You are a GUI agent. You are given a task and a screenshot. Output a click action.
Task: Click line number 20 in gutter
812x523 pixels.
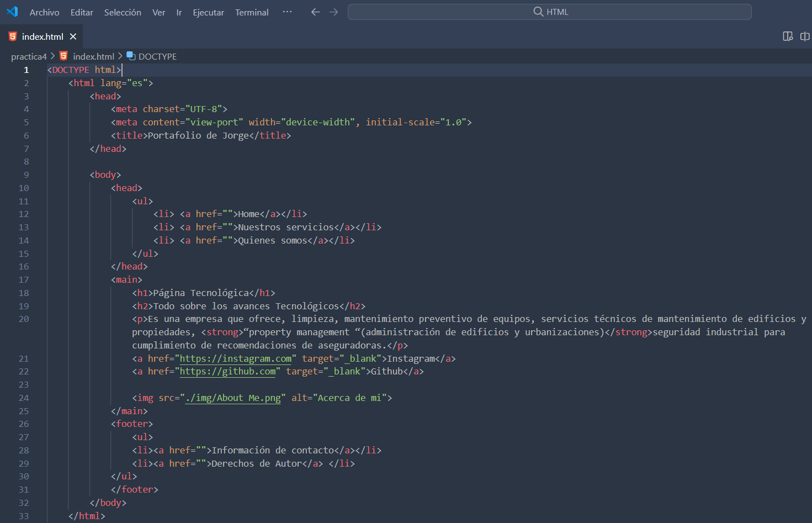click(24, 319)
